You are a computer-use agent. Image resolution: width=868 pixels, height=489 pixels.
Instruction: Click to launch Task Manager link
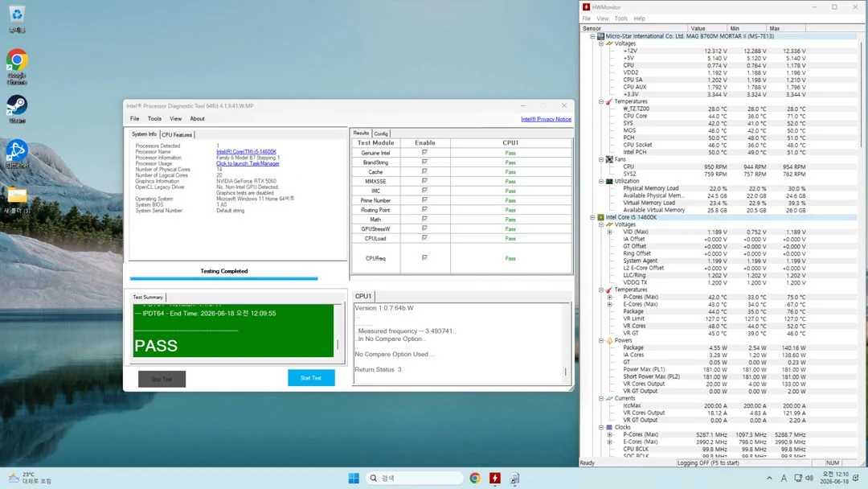248,163
